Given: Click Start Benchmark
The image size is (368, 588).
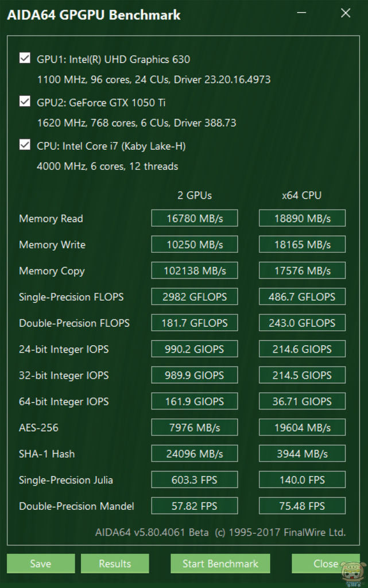Looking at the screenshot, I should coord(220,564).
